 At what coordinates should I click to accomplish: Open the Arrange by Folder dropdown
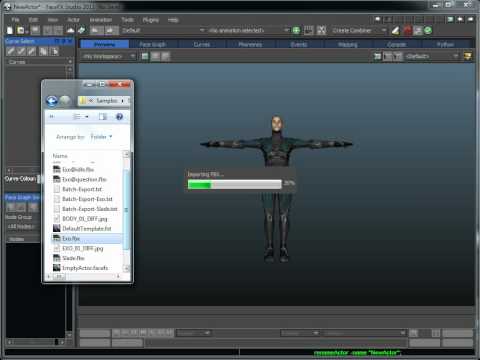(101, 137)
